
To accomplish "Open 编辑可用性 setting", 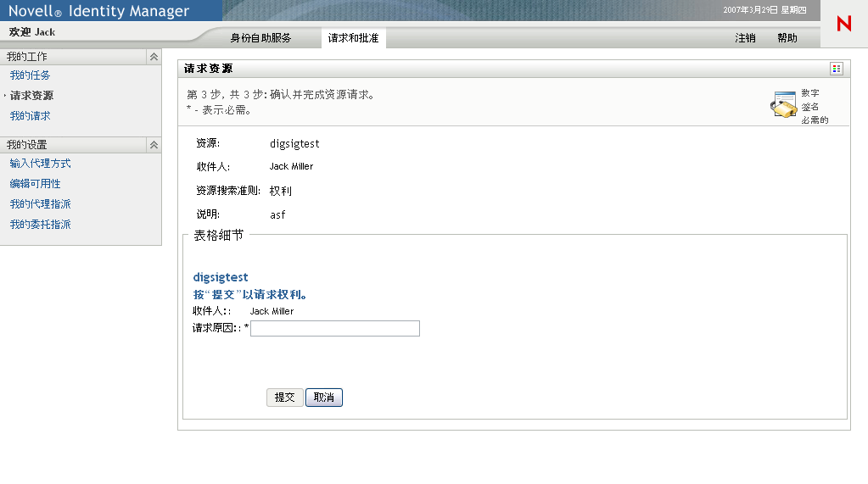I will [x=35, y=184].
